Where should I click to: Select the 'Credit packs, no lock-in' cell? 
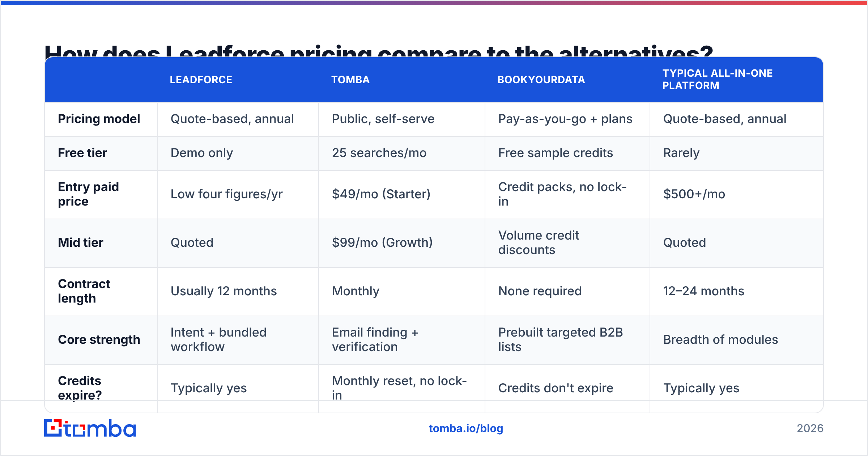click(567, 195)
